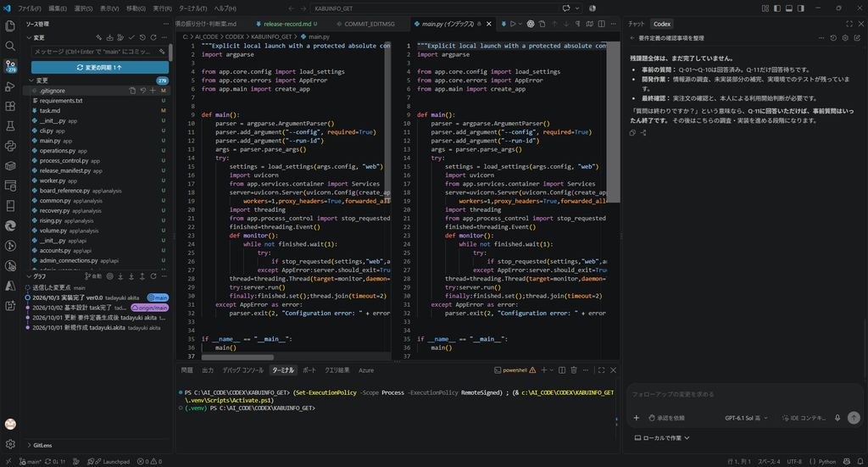Toggle secondary sidebar layout icon in title bar
868x467 pixels.
pyautogui.click(x=801, y=8)
